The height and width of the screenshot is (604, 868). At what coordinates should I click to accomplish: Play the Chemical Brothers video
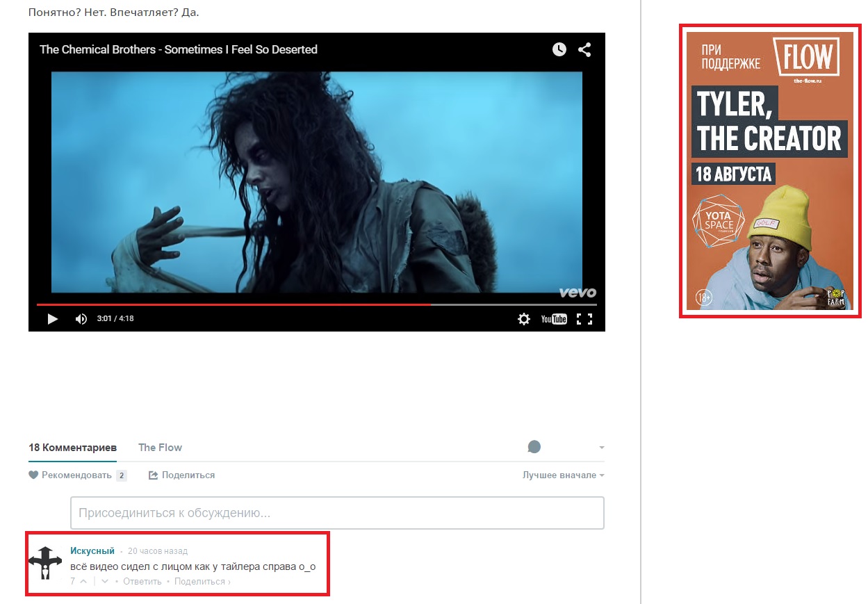(52, 319)
